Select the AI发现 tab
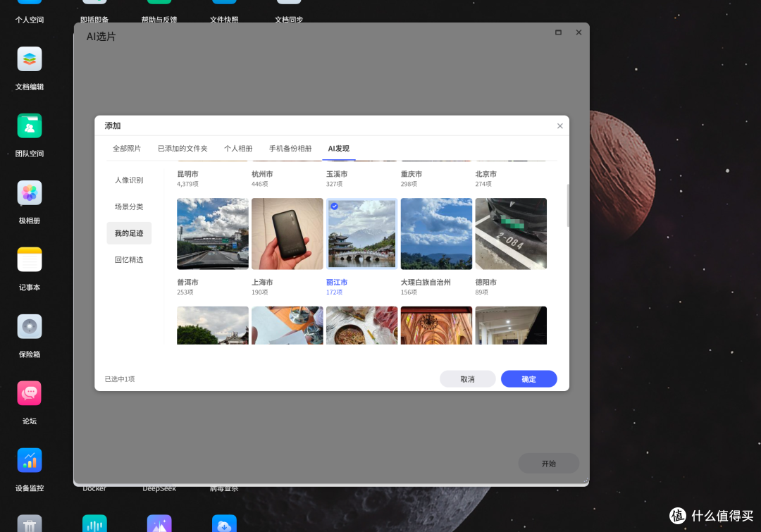761x532 pixels. (339, 149)
